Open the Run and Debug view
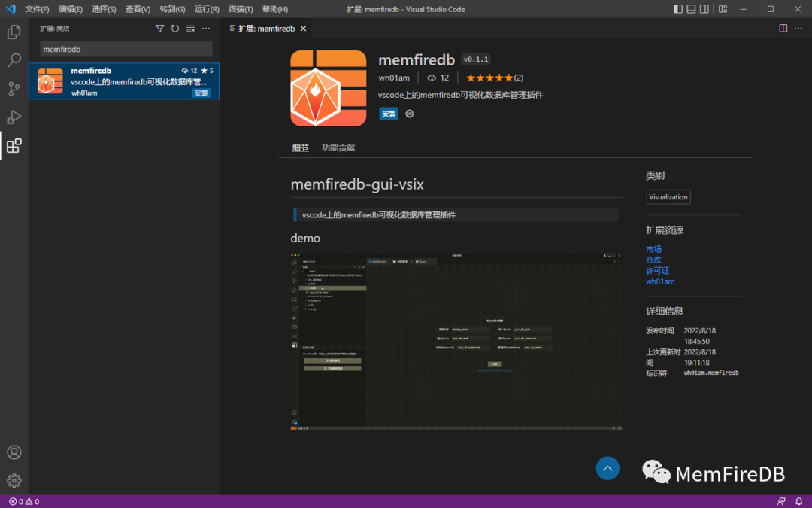Viewport: 812px width, 508px height. click(x=14, y=117)
